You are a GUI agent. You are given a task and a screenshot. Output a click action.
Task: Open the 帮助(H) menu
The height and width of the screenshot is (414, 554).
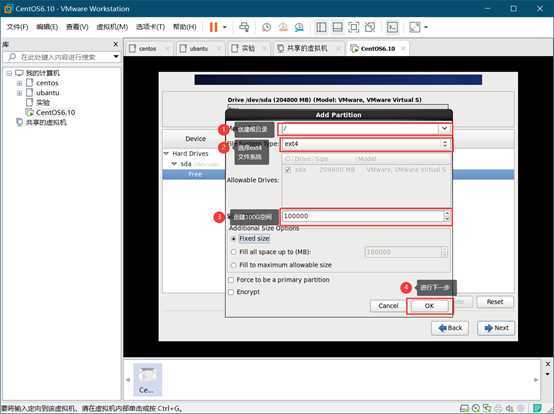coord(184,27)
